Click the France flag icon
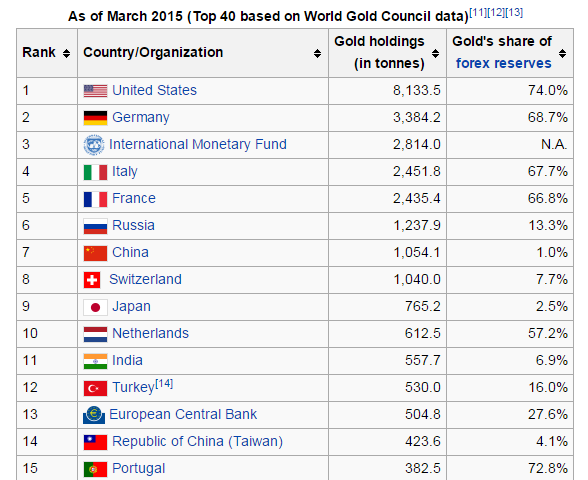The height and width of the screenshot is (480, 588). [95, 200]
